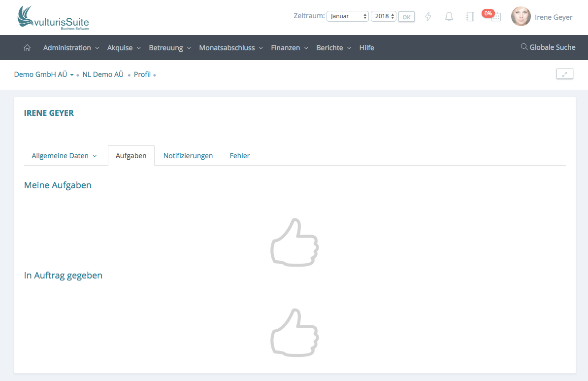Image resolution: width=588 pixels, height=381 pixels.
Task: Open the Globale Suche search
Action: [548, 47]
